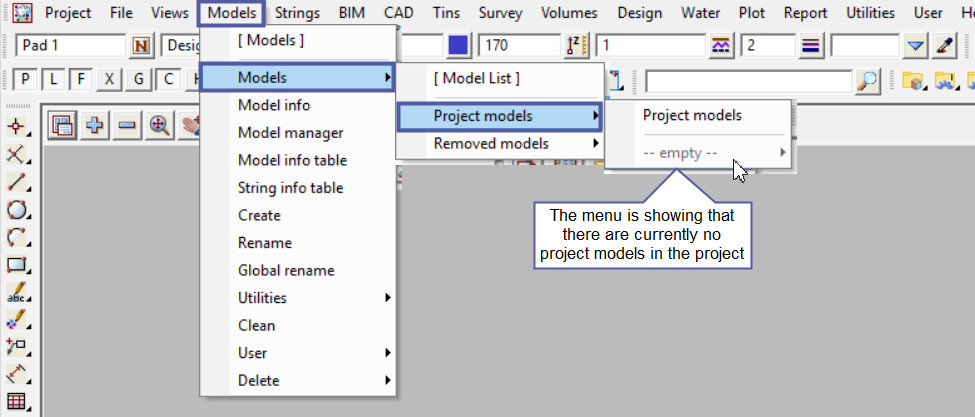Toggle the P snap button
Screen dimensions: 975x417
pyautogui.click(x=25, y=81)
